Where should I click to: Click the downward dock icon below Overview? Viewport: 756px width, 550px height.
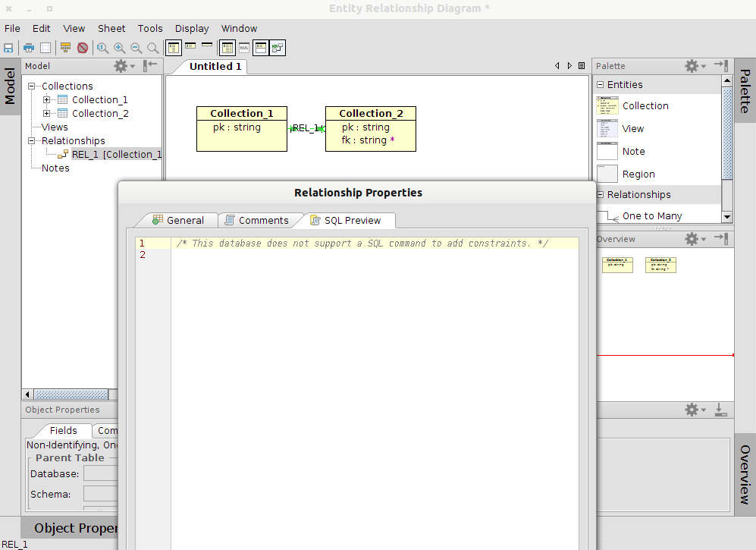click(721, 410)
